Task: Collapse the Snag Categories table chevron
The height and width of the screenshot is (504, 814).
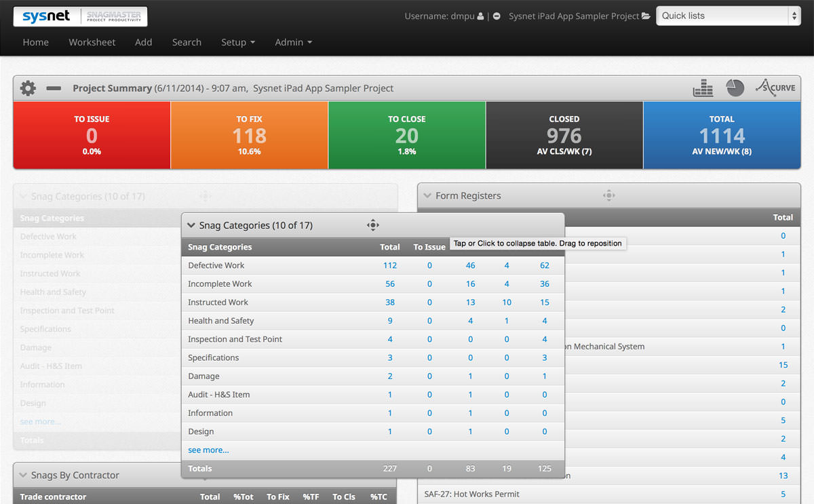Action: (x=191, y=225)
